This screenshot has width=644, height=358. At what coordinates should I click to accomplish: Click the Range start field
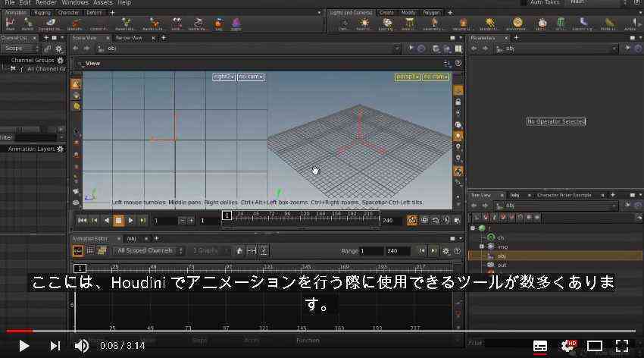coord(371,251)
